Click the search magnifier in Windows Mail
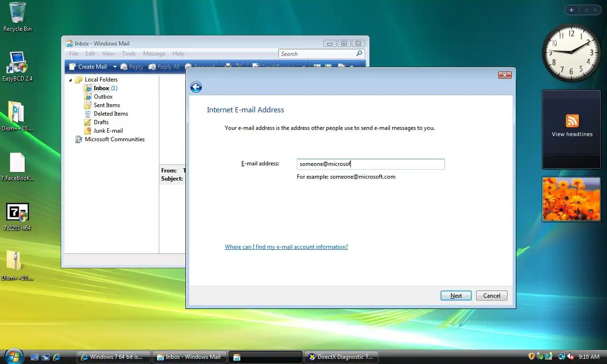Image resolution: width=607 pixels, height=364 pixels. tap(359, 54)
